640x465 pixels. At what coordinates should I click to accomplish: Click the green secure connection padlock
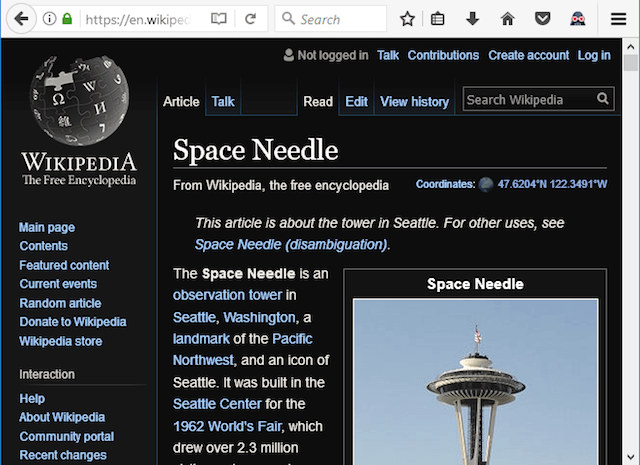[67, 19]
